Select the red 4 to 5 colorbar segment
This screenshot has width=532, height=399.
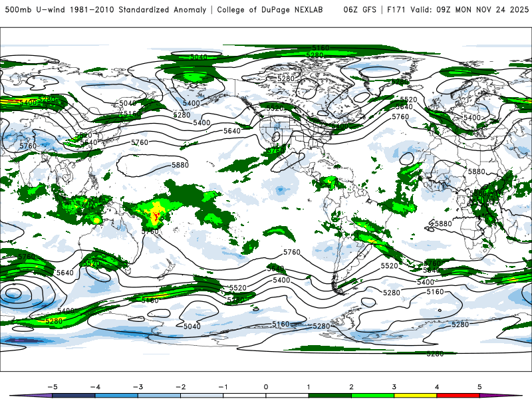tap(458, 396)
